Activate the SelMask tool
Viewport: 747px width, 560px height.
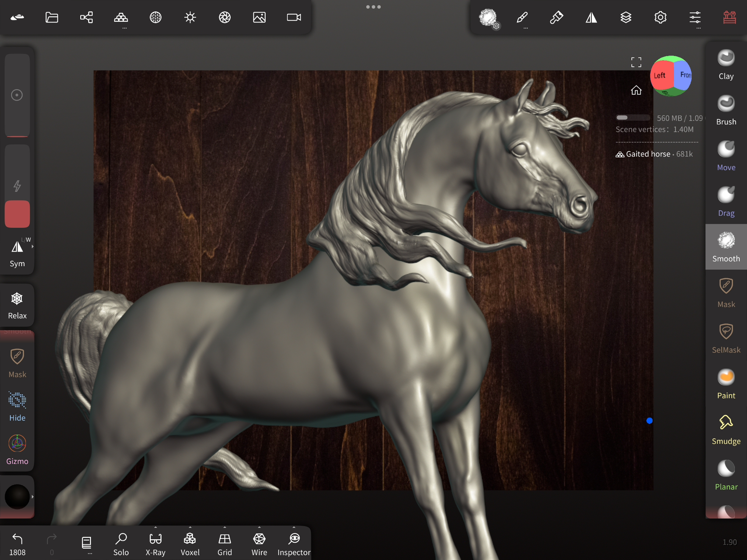pyautogui.click(x=726, y=339)
